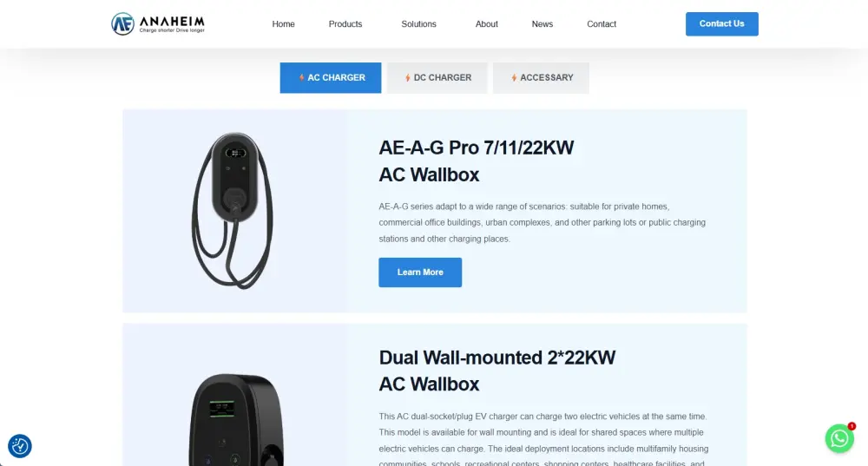Viewport: 868px width, 466px height.
Task: Go to the About page
Action: [487, 23]
